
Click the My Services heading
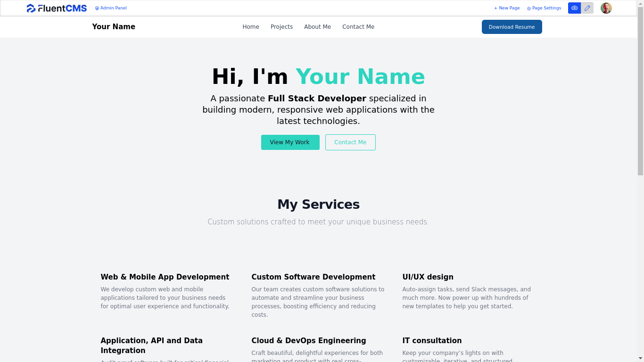pyautogui.click(x=318, y=204)
